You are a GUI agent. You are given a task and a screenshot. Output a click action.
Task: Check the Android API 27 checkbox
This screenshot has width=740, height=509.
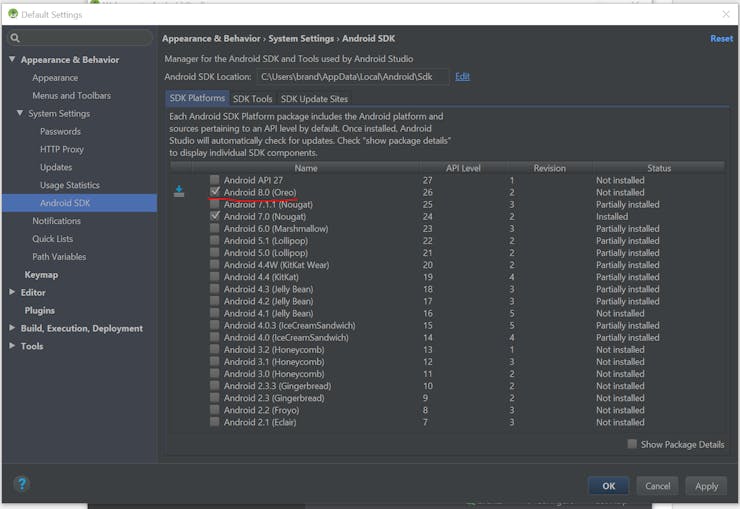pyautogui.click(x=215, y=180)
